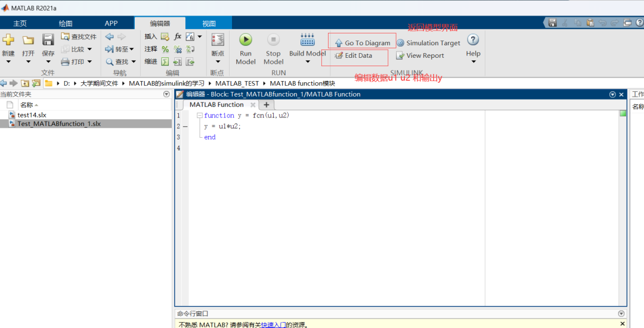Click Go To Diagram button

pyautogui.click(x=363, y=43)
